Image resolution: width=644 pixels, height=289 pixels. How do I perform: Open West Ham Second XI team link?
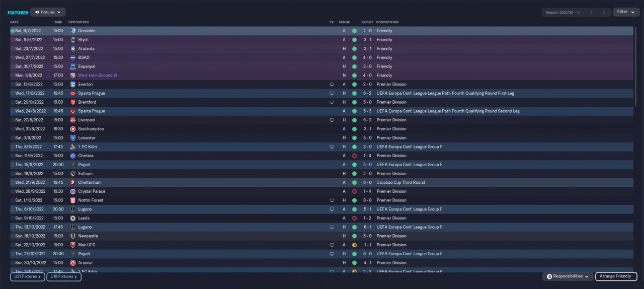pyautogui.click(x=98, y=76)
